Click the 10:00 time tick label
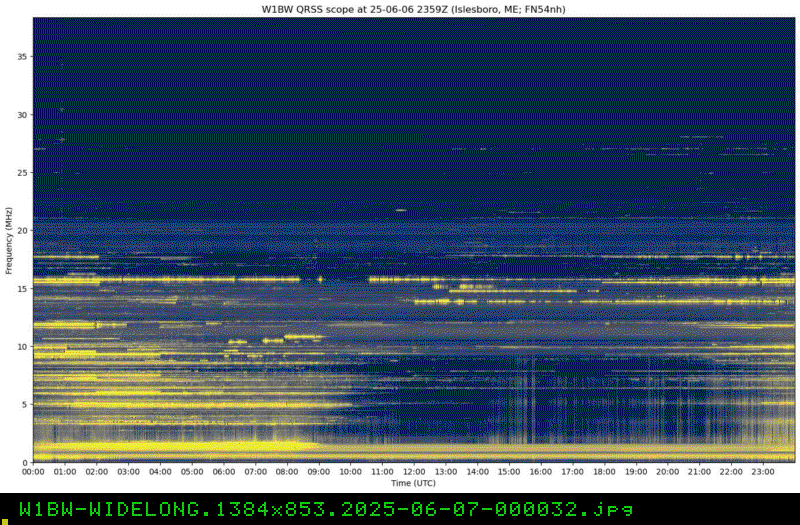The height and width of the screenshot is (525, 800). pyautogui.click(x=351, y=472)
